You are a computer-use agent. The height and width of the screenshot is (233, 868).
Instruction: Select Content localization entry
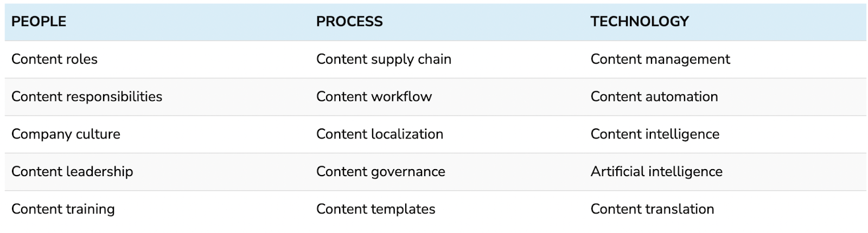380,134
